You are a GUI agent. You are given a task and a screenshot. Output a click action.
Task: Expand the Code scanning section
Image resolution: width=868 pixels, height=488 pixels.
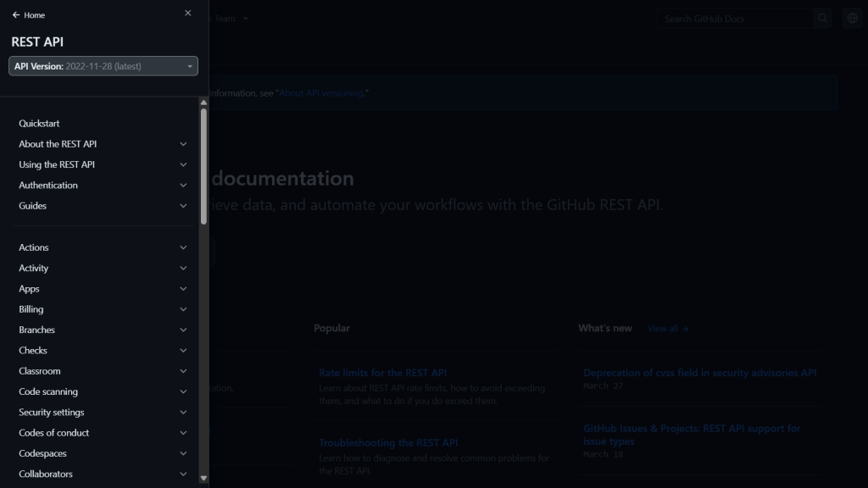pyautogui.click(x=103, y=391)
